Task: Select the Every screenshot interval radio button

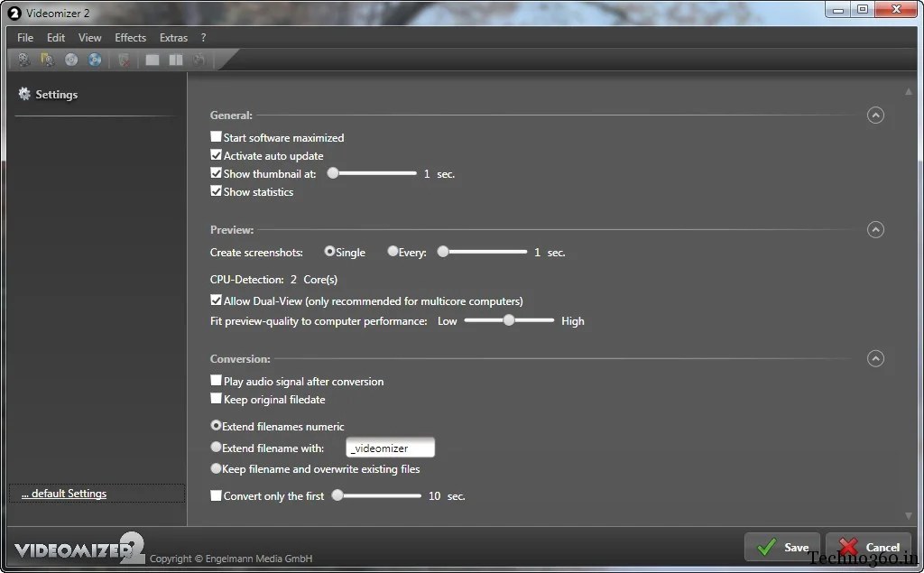Action: coord(393,251)
